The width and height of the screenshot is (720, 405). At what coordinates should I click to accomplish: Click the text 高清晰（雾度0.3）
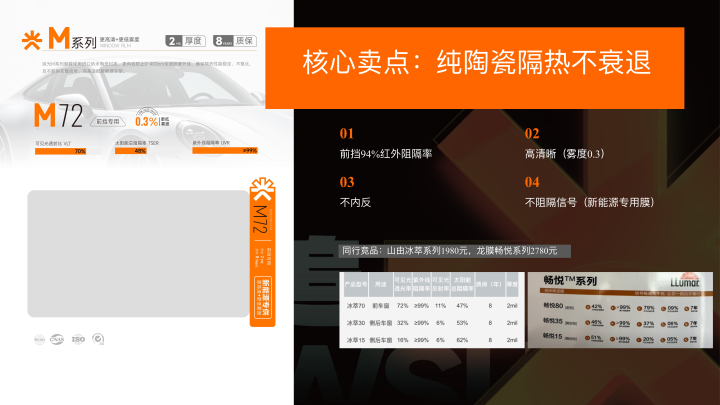coord(564,154)
